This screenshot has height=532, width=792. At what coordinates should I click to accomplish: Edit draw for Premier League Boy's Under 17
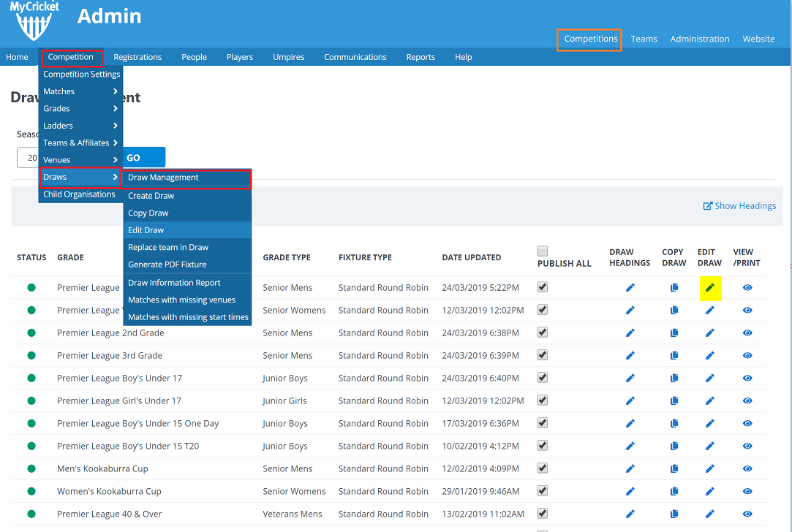(x=709, y=379)
